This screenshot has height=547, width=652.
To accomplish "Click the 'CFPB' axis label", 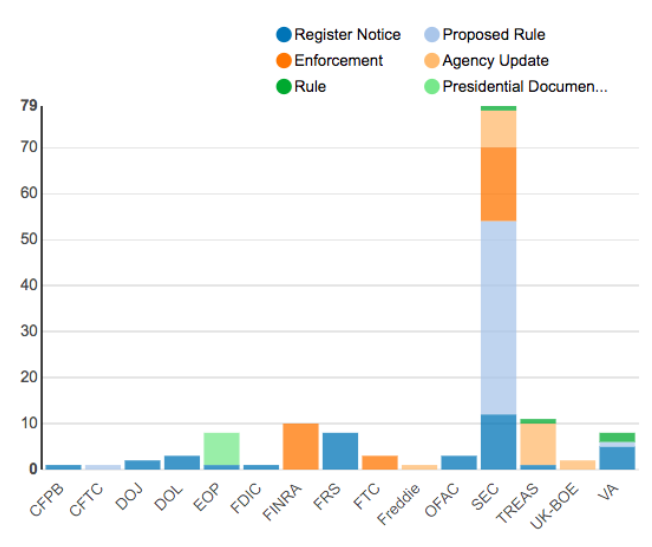I will tap(47, 500).
